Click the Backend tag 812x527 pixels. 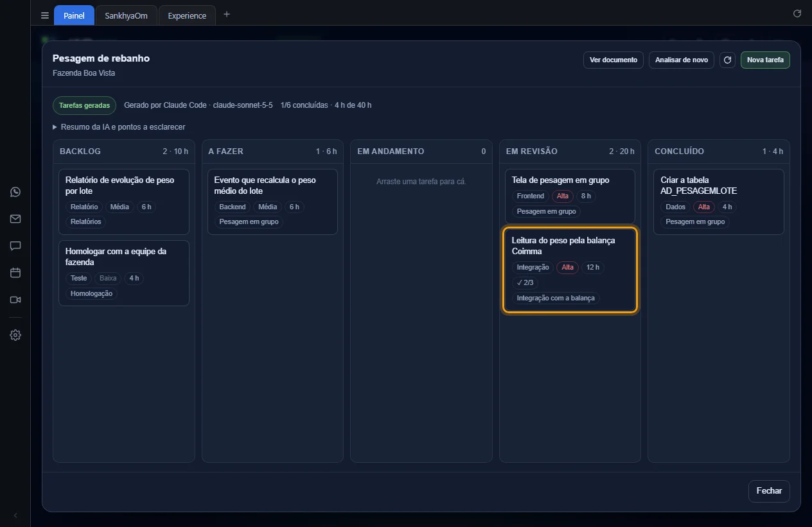click(233, 207)
